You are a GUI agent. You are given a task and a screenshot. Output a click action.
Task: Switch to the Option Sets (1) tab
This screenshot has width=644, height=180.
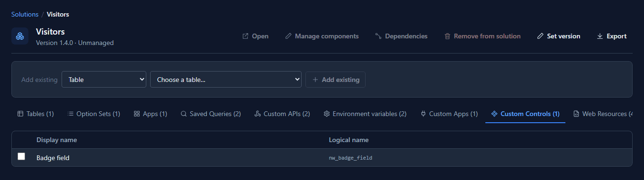click(94, 114)
